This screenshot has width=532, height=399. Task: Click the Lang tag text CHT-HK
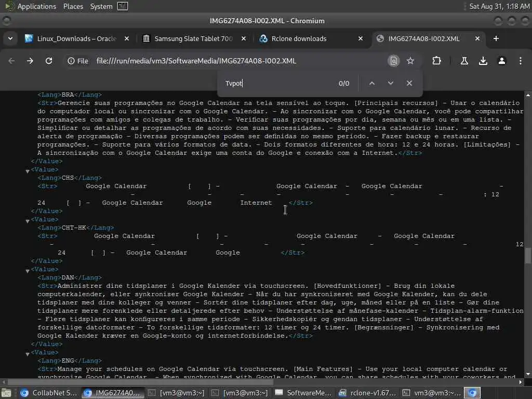click(74, 228)
